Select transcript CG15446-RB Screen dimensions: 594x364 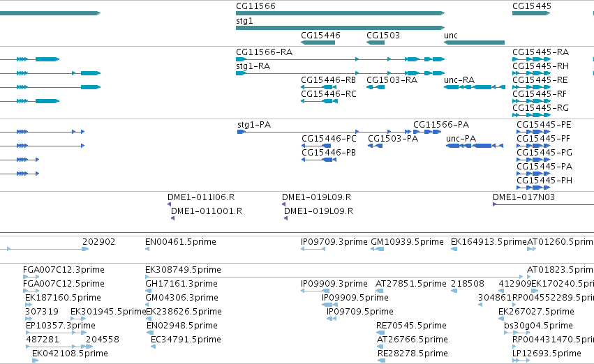tap(319, 87)
